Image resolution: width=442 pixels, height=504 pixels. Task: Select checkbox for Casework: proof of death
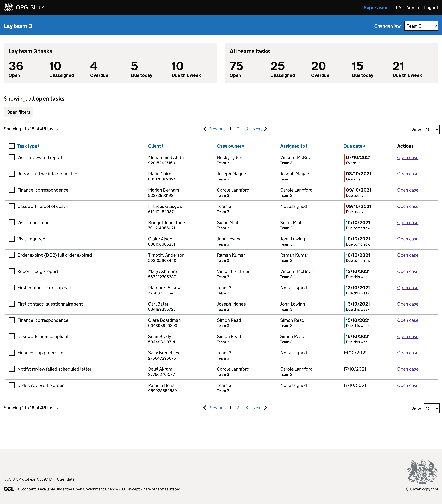[12, 206]
